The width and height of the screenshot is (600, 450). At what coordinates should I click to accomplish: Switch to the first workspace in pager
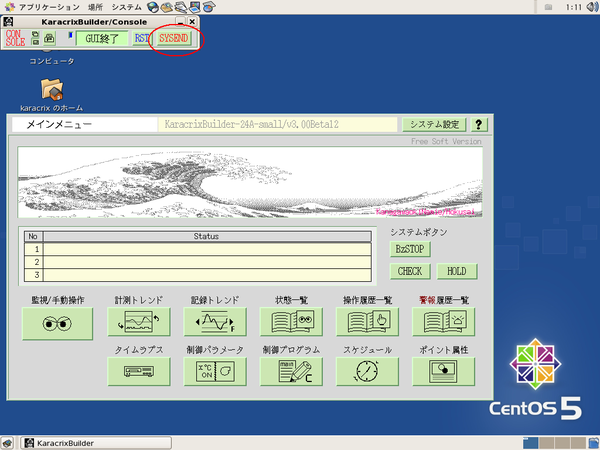click(x=530, y=443)
